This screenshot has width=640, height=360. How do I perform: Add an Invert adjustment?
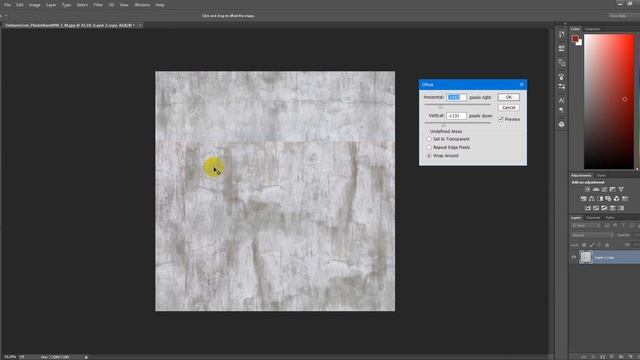point(588,208)
